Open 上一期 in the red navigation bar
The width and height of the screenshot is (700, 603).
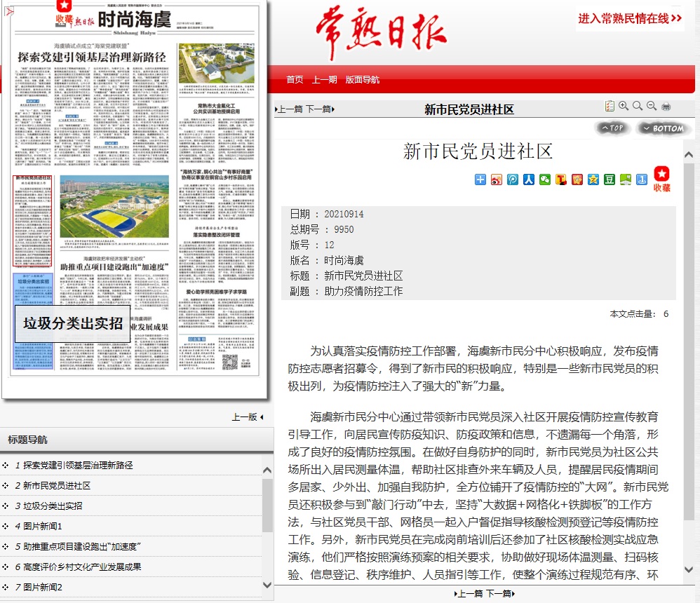[x=324, y=80]
